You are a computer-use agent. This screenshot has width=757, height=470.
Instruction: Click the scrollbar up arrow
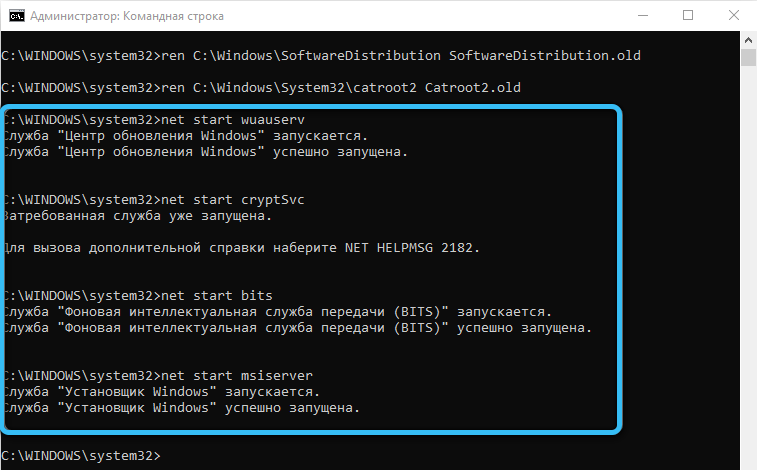[x=748, y=40]
